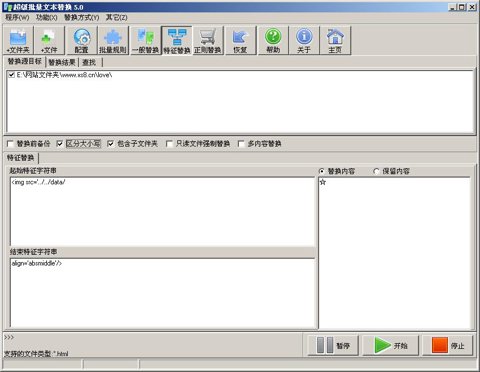Enable the 多内容替换 checkbox

(x=241, y=144)
